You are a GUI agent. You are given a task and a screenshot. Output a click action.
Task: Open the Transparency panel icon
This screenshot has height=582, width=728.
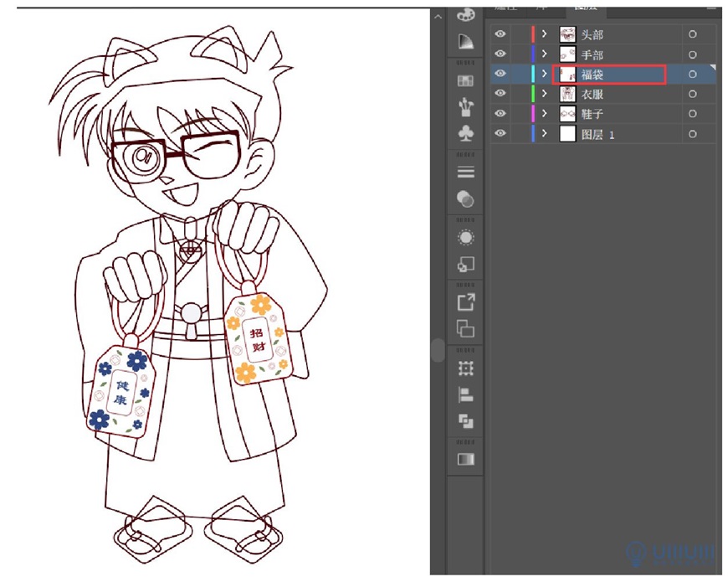[466, 198]
